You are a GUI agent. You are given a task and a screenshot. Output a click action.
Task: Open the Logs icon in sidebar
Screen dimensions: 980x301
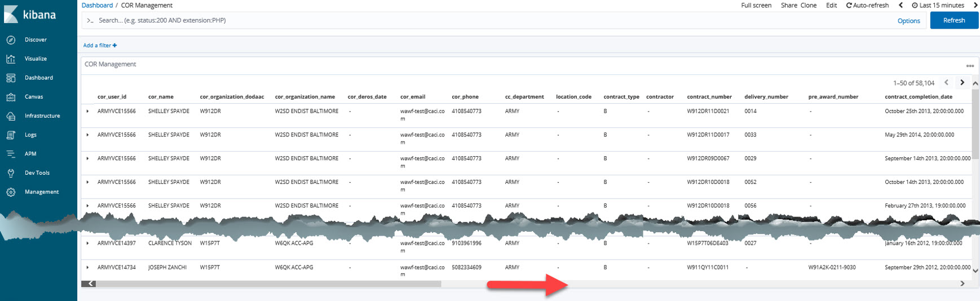pyautogui.click(x=11, y=135)
